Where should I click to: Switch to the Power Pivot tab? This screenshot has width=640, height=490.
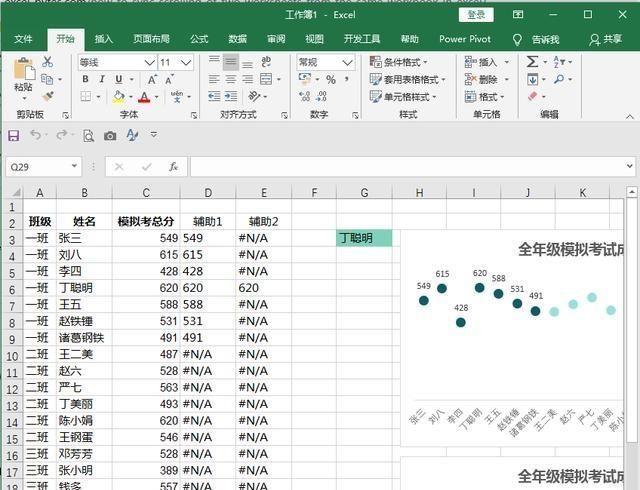coord(465,39)
